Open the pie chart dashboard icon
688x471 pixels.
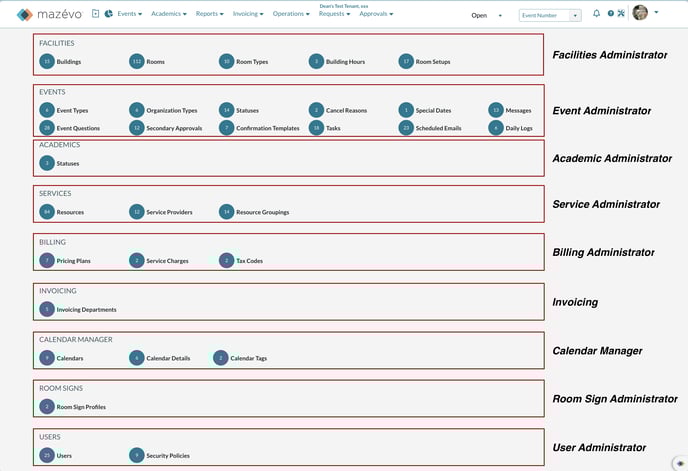108,14
